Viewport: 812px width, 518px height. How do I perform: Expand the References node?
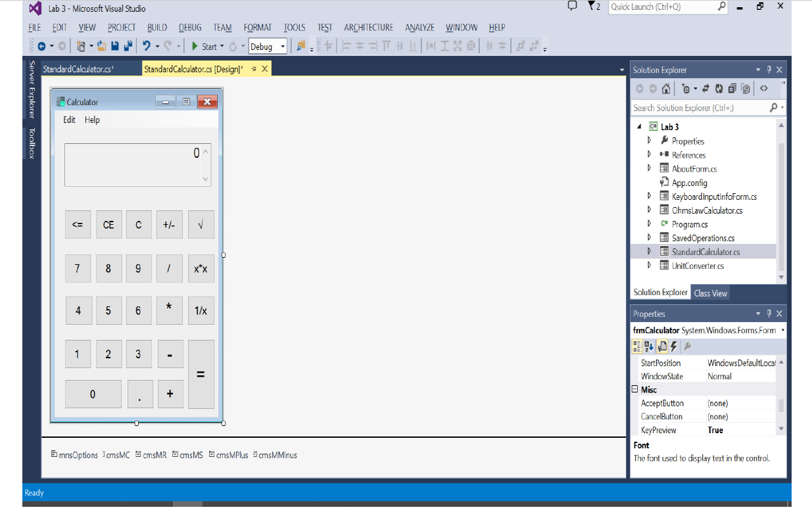pyautogui.click(x=649, y=154)
